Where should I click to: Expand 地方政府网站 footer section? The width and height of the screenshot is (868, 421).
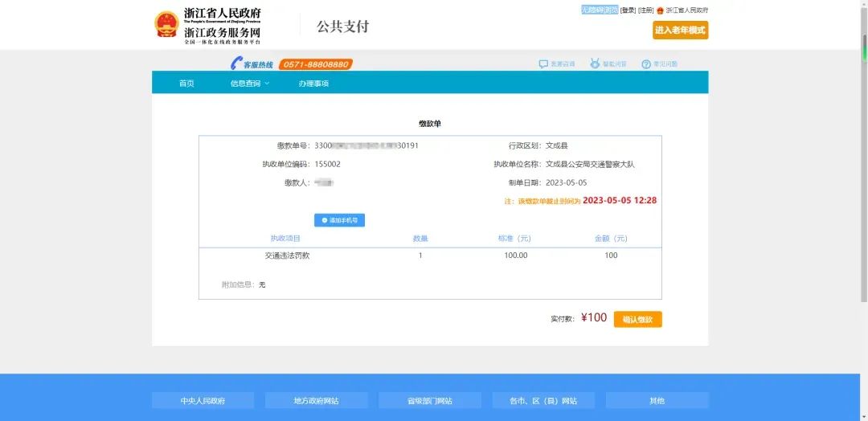(316, 401)
